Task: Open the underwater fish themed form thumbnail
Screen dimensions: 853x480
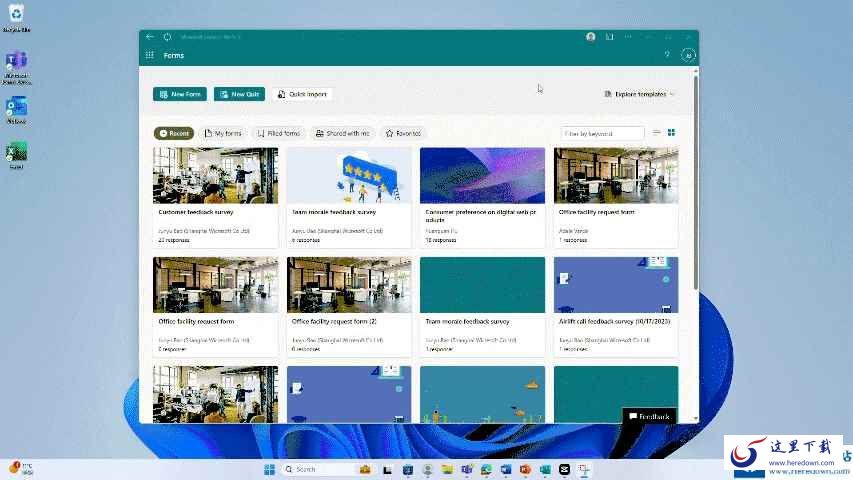Action: [483, 395]
